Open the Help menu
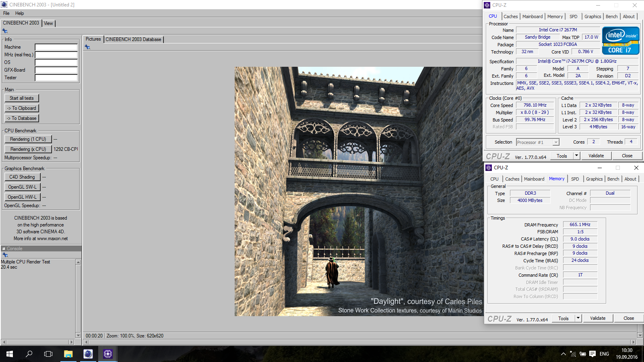This screenshot has height=362, width=644. [20, 13]
